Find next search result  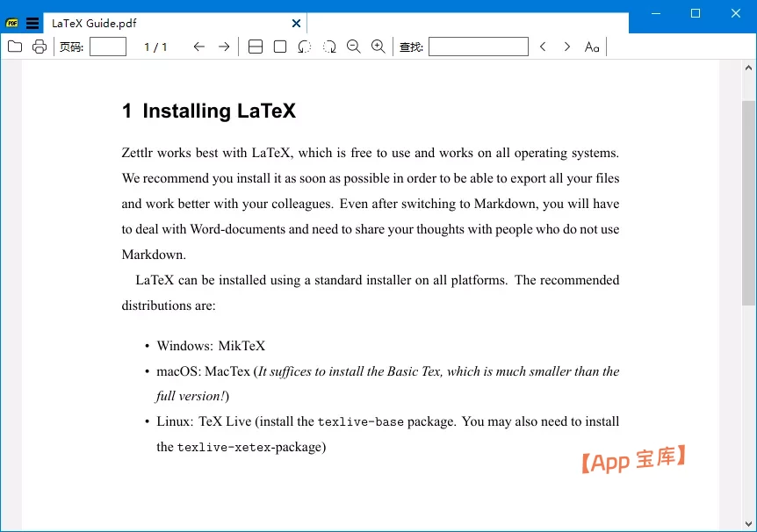pyautogui.click(x=567, y=47)
